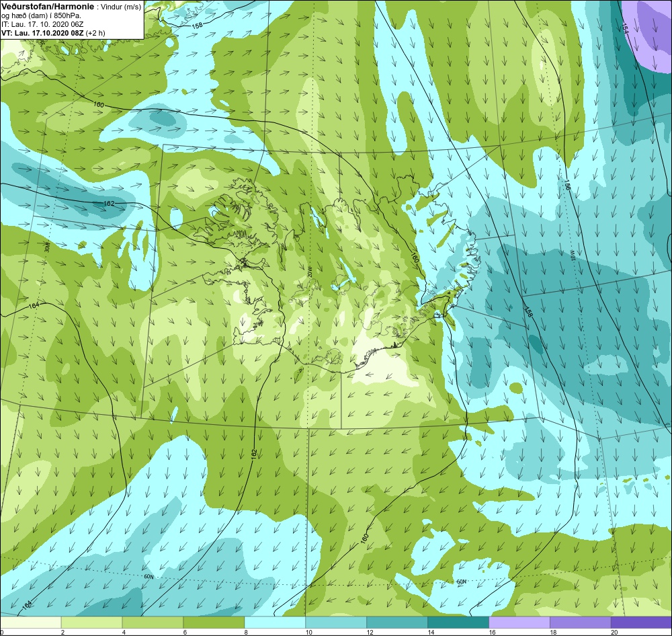Click the '160' contour label below the header box
Image resolution: width=672 pixels, height=636 pixels.
[x=99, y=105]
